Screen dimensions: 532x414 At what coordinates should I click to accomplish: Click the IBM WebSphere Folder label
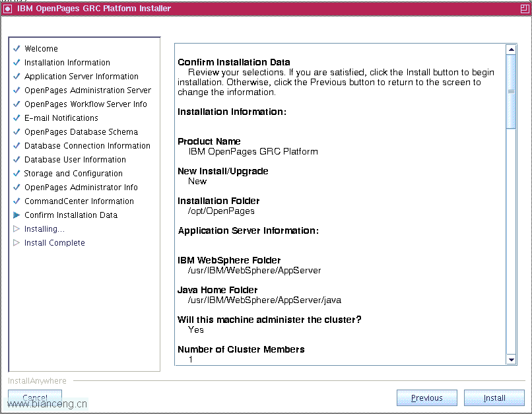pos(229,260)
